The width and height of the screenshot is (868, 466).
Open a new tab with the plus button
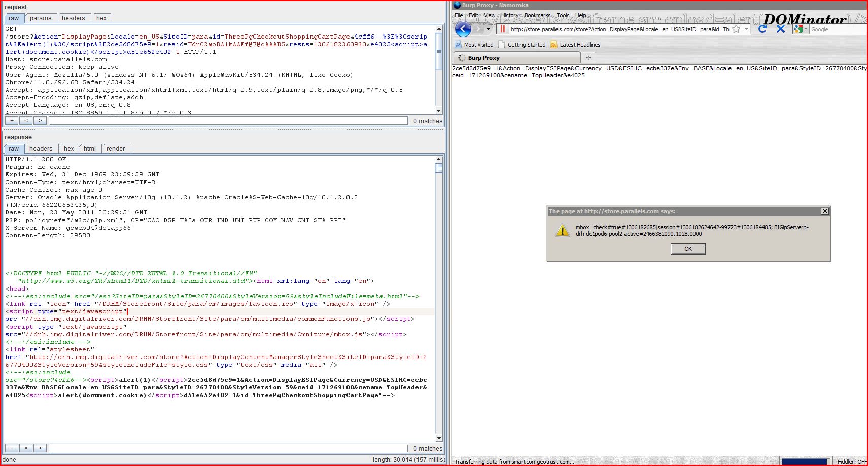(x=588, y=58)
